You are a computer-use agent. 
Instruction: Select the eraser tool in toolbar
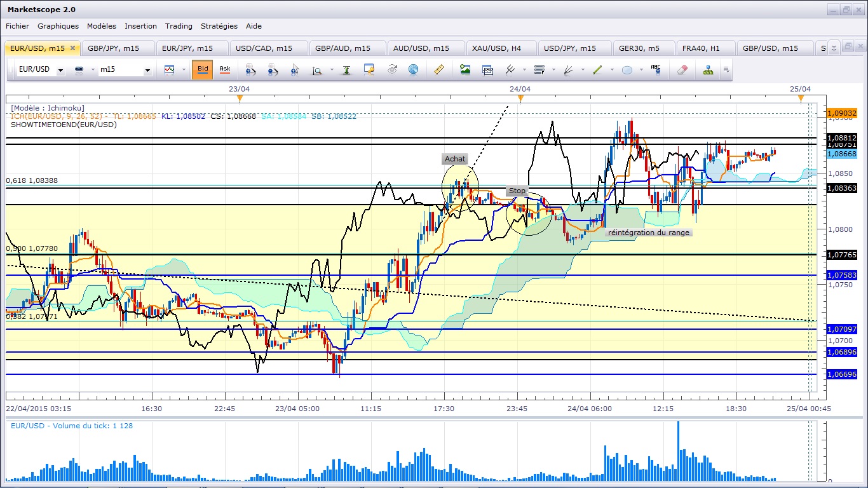pyautogui.click(x=682, y=70)
